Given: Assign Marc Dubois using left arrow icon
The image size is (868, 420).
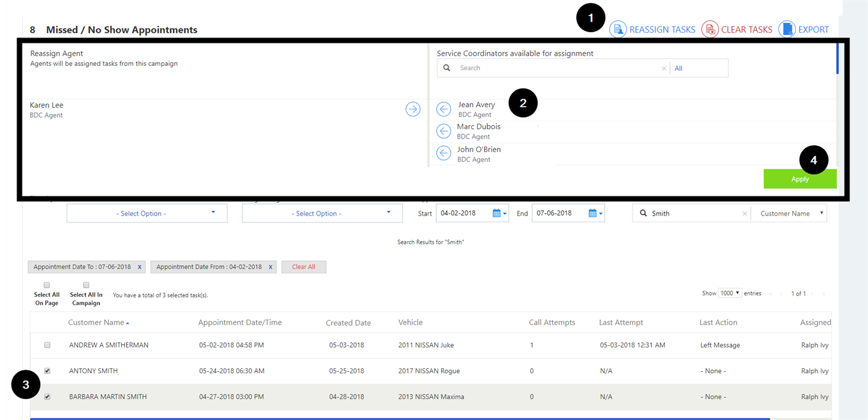Looking at the screenshot, I should tap(444, 131).
